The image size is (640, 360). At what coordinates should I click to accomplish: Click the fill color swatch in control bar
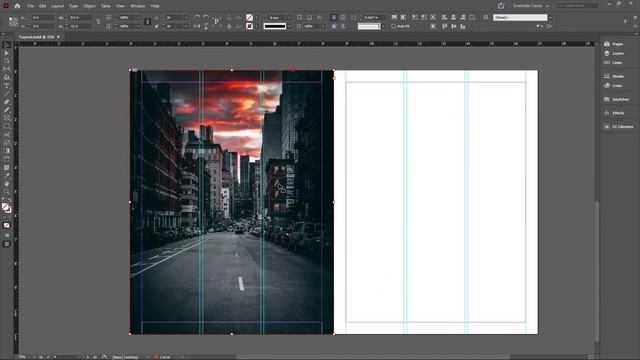[249, 18]
